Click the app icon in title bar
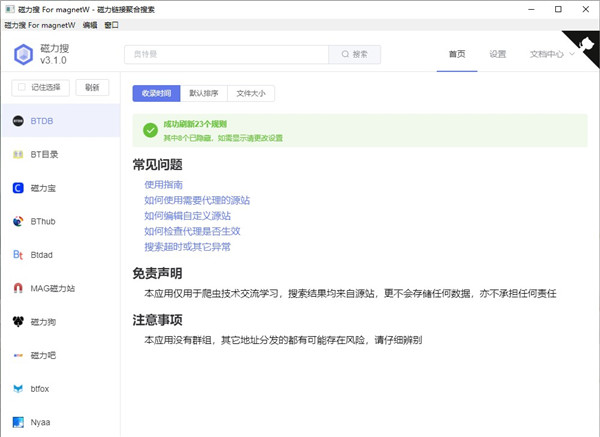 pyautogui.click(x=10, y=9)
